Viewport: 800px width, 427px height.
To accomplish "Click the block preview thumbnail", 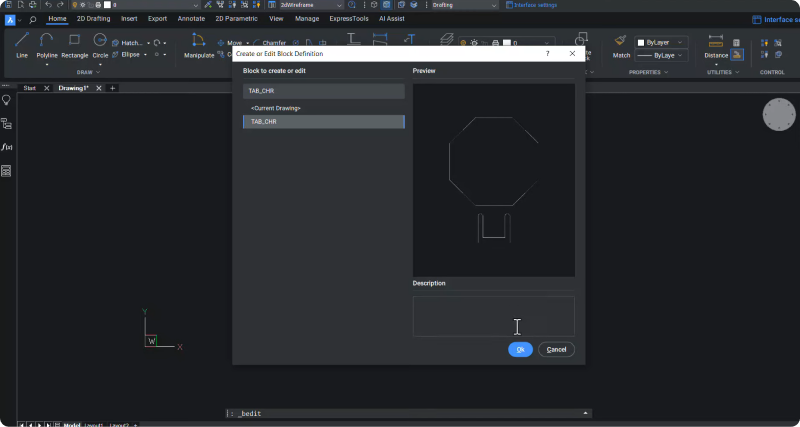I will pos(493,180).
